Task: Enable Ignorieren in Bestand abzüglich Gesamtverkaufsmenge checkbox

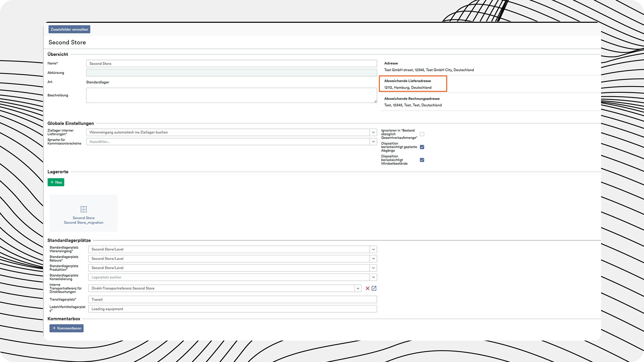Action: [x=422, y=134]
